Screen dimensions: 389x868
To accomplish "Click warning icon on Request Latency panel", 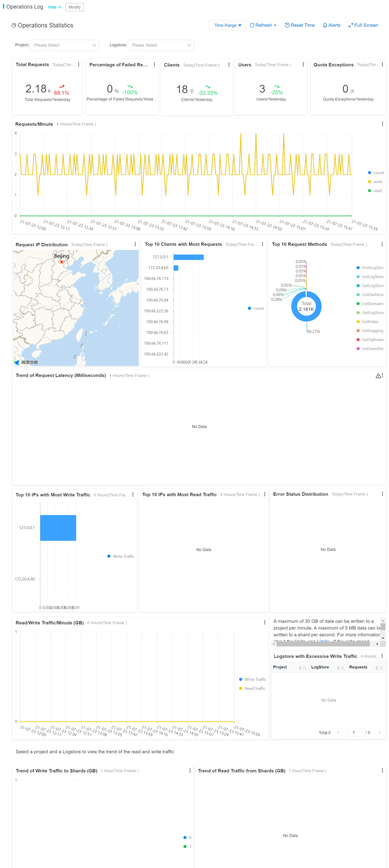I will [x=378, y=376].
